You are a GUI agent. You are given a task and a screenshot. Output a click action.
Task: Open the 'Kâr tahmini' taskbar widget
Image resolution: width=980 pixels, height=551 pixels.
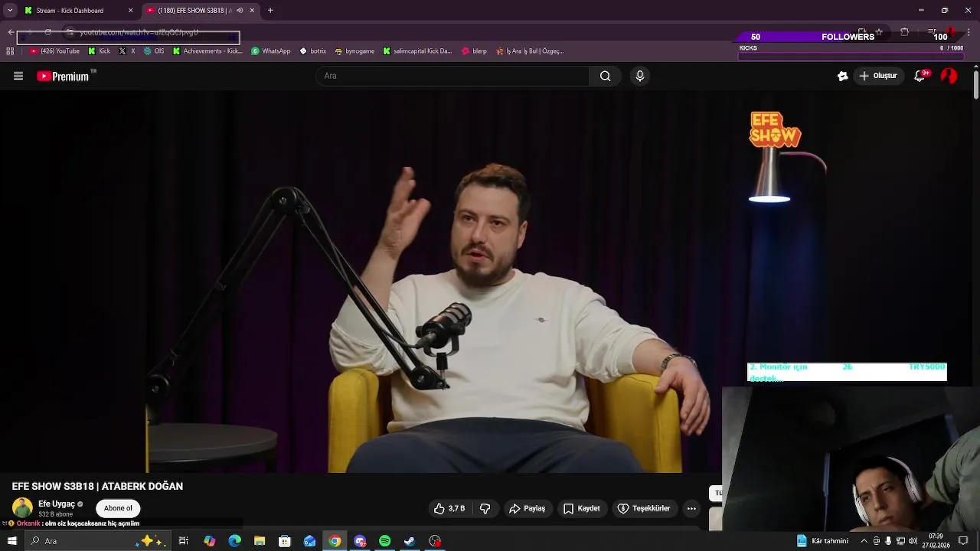point(822,541)
